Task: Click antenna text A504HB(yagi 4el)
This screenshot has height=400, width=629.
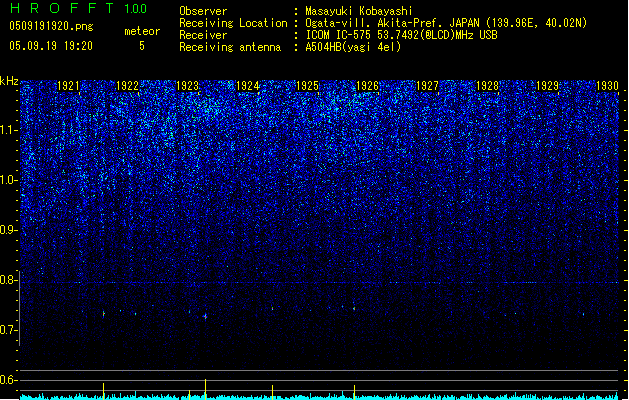Action: pos(353,47)
